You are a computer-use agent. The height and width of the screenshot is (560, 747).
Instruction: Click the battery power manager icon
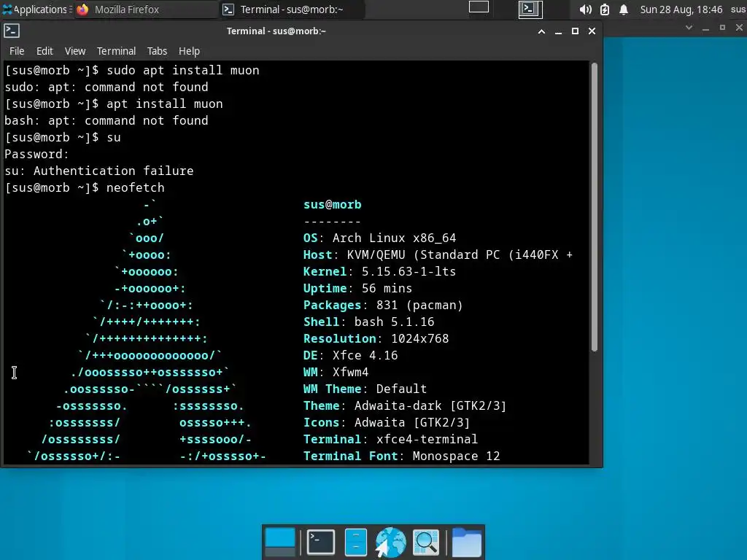point(605,9)
